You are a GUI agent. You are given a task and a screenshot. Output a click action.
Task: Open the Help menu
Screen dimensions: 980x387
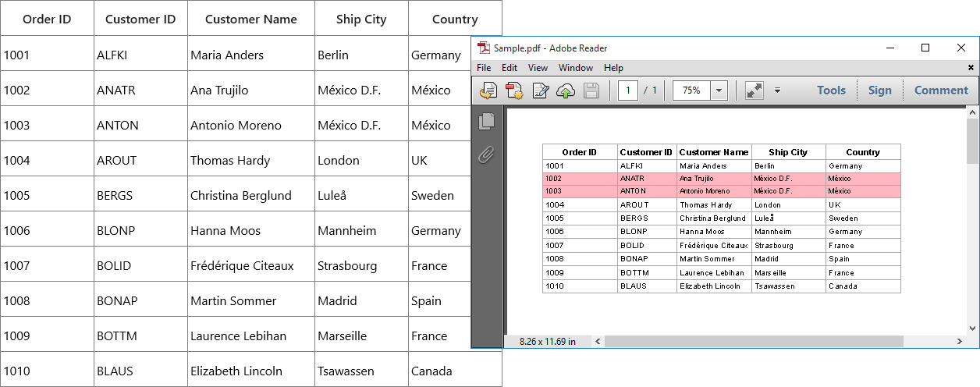click(x=614, y=68)
